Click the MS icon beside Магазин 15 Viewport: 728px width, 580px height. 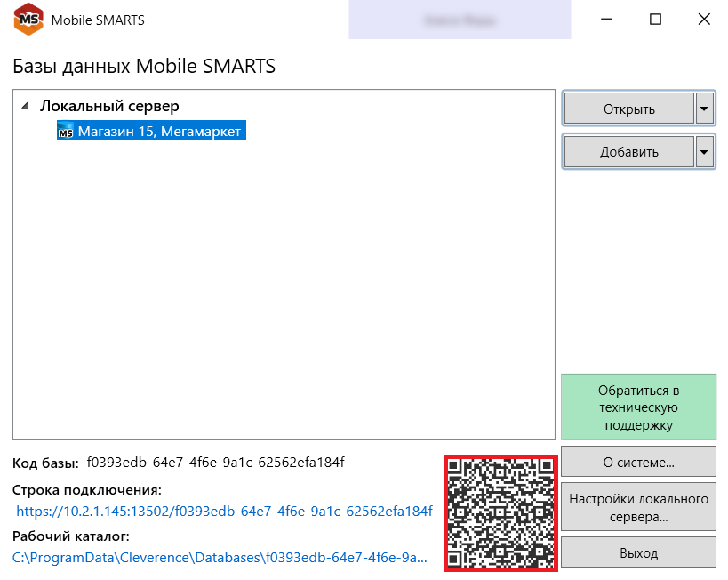[x=66, y=133]
